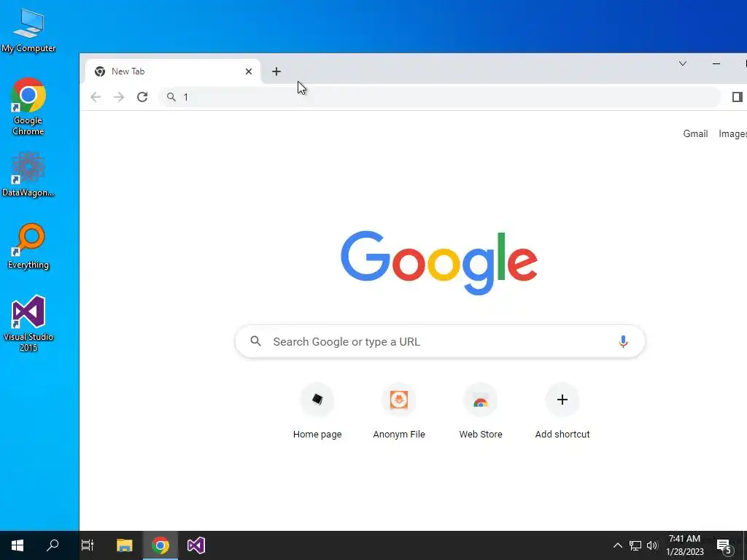Launch Google Chrome desktop shortcut

(28, 106)
